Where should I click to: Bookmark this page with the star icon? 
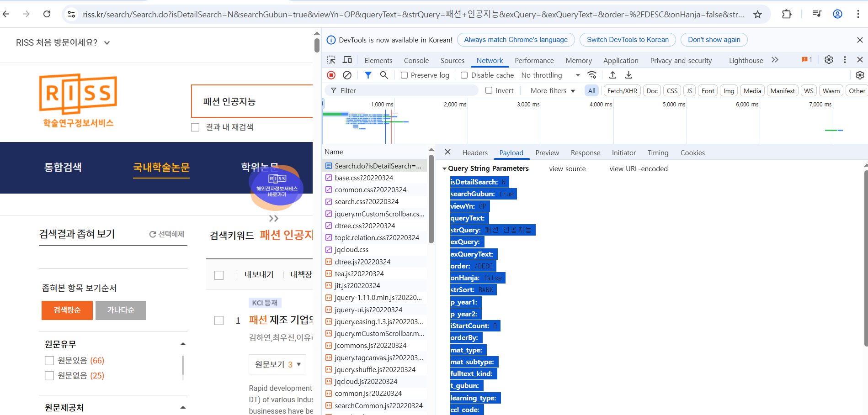click(x=757, y=15)
